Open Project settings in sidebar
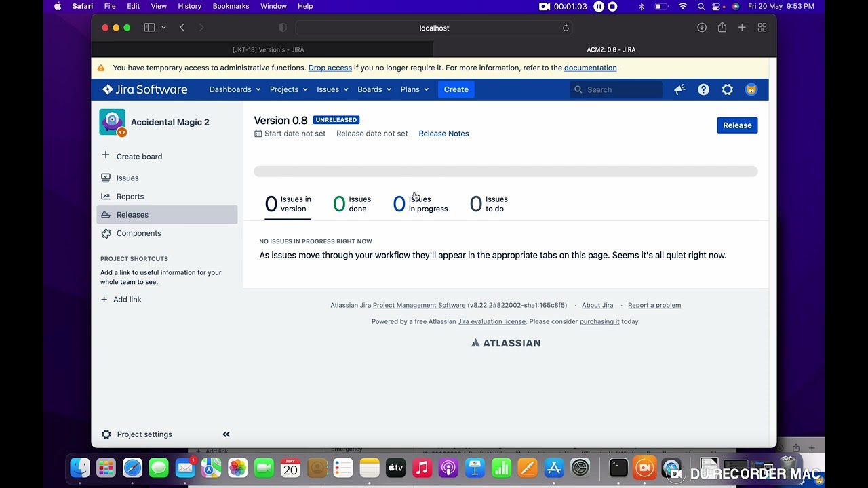This screenshot has width=868, height=488. point(137,434)
